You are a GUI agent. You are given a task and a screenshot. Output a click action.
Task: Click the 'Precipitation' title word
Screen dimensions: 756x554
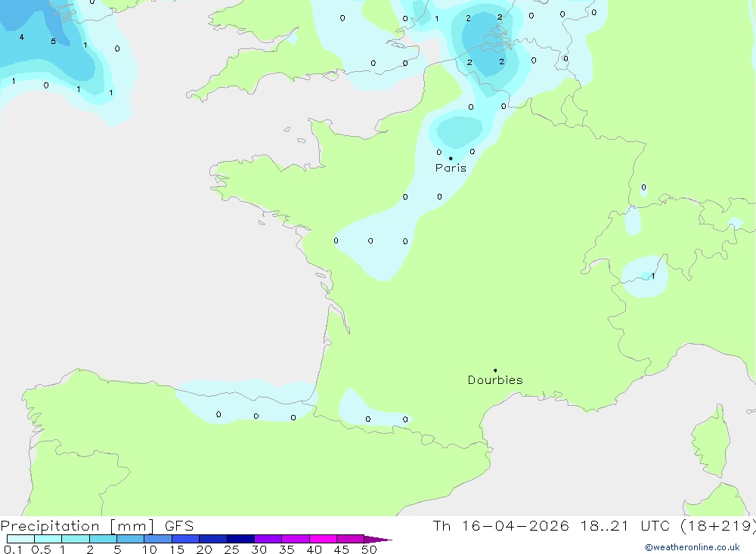[x=50, y=526]
